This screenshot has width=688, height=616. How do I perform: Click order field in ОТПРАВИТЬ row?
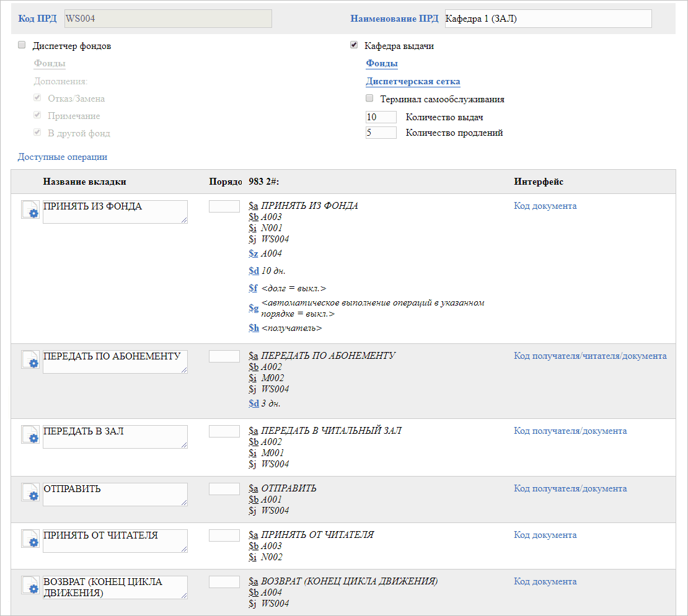tap(224, 489)
